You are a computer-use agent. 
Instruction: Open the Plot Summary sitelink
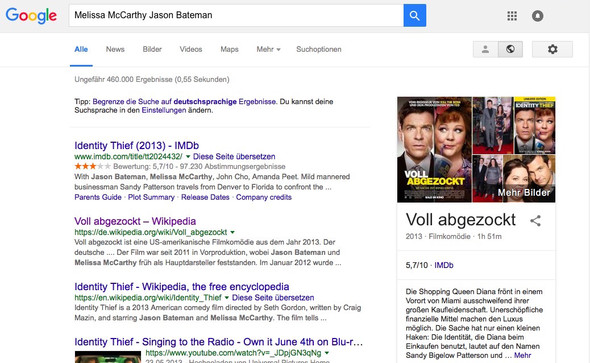coord(151,197)
